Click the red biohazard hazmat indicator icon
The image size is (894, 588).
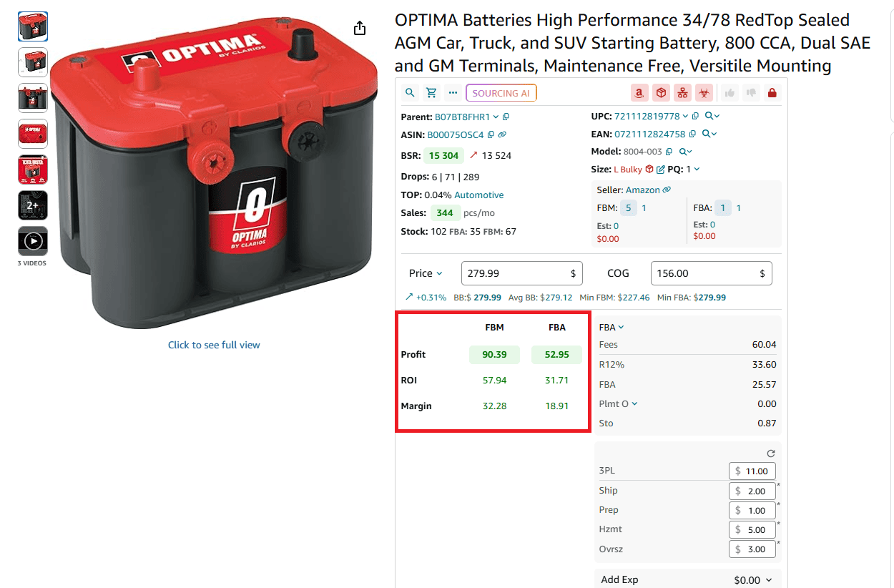click(704, 93)
